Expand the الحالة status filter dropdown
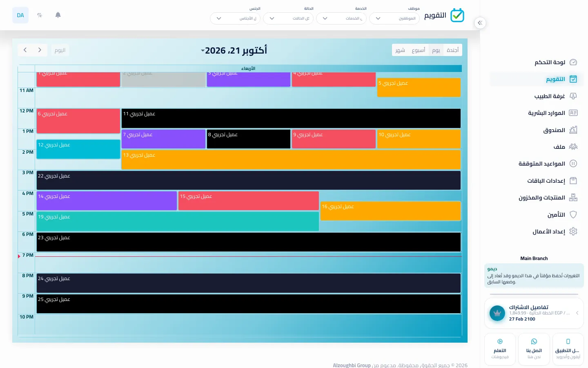 [x=288, y=18]
